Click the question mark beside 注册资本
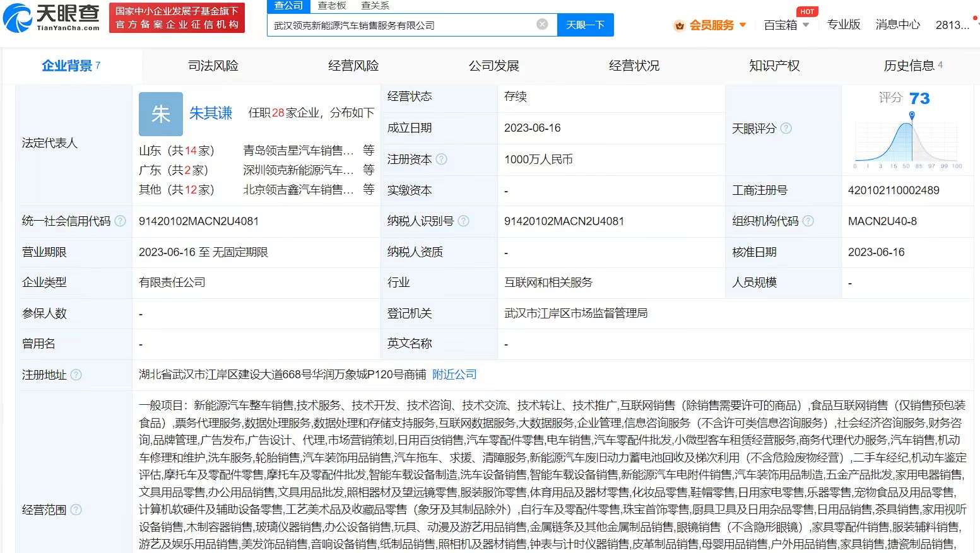The width and height of the screenshot is (980, 553). 442,160
